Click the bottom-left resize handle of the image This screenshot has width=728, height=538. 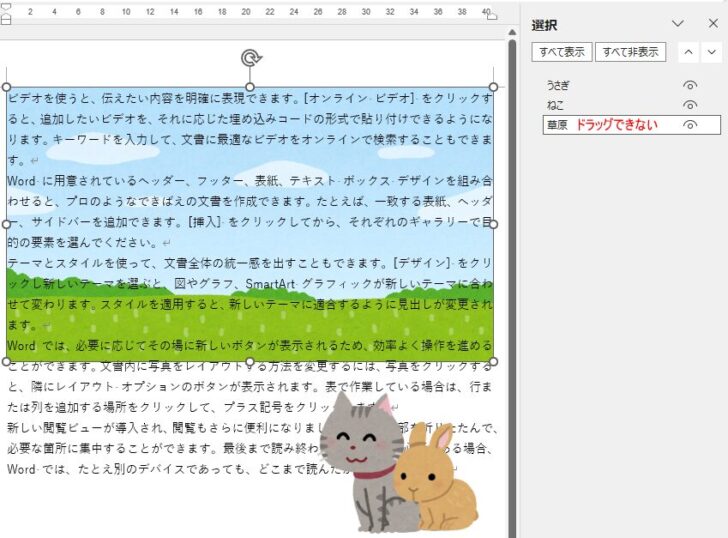[x=6, y=361]
